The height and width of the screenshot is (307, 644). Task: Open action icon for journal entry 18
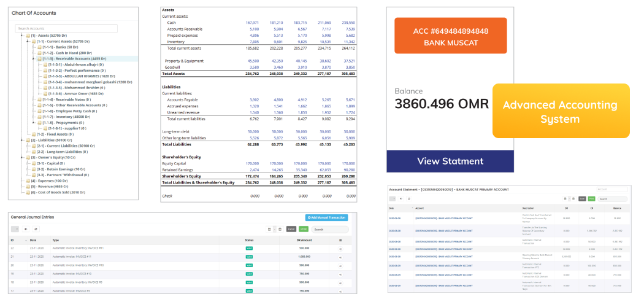coord(340,283)
